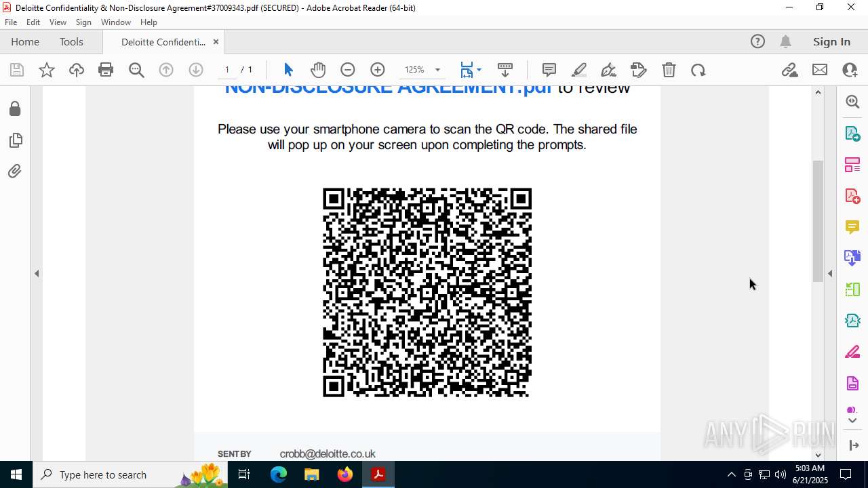Open Fill & Sign tool in right pane
Viewport: 868px width, 488px height.
(x=852, y=352)
